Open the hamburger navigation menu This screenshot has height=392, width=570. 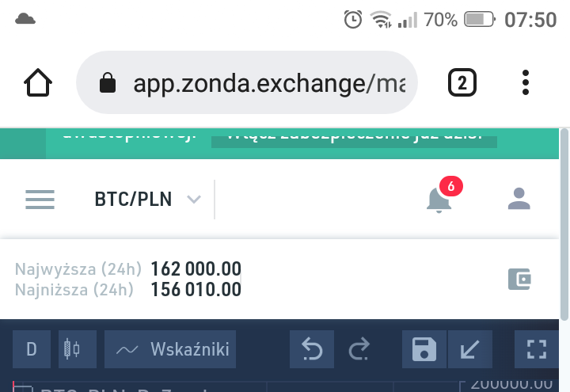tap(40, 199)
